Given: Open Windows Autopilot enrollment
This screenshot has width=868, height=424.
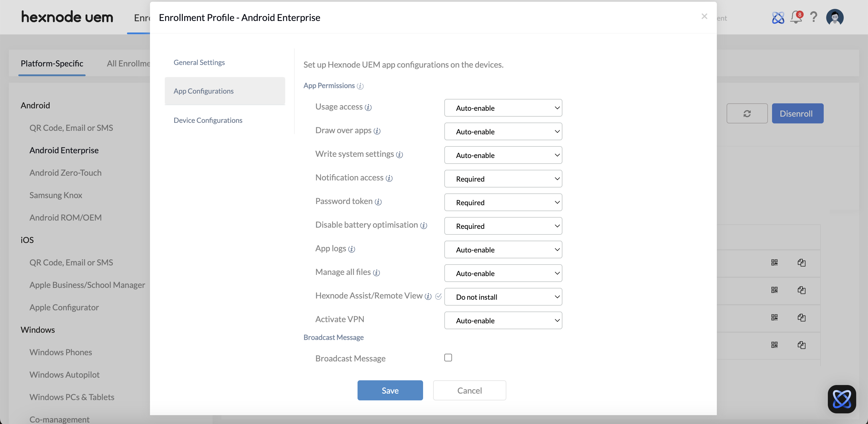Looking at the screenshot, I should point(64,374).
